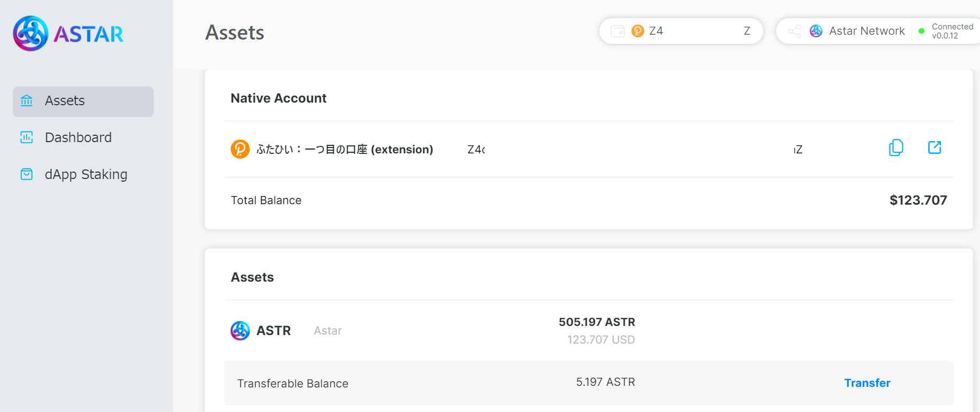Click the 505.197 ASTR balance amount
The height and width of the screenshot is (412, 980).
(x=597, y=322)
